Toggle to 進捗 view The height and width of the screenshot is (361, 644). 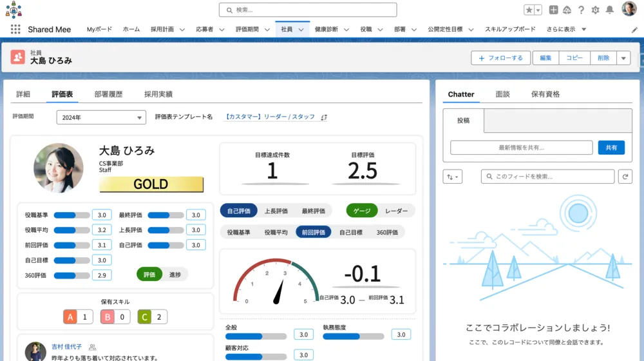pyautogui.click(x=174, y=274)
